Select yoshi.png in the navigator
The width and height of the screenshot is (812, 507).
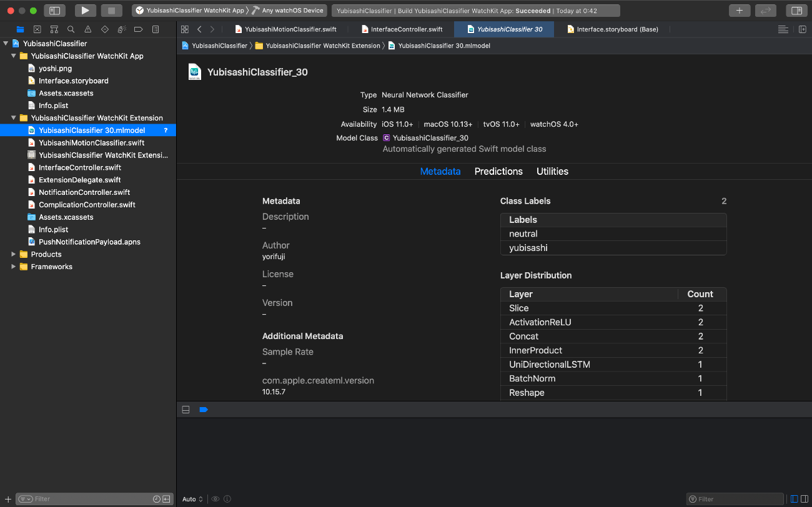(55, 69)
